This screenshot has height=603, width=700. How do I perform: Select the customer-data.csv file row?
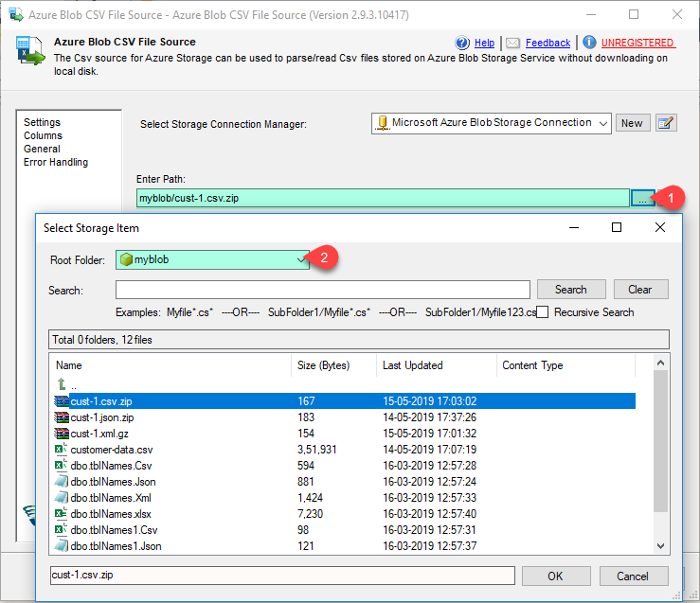(x=345, y=450)
